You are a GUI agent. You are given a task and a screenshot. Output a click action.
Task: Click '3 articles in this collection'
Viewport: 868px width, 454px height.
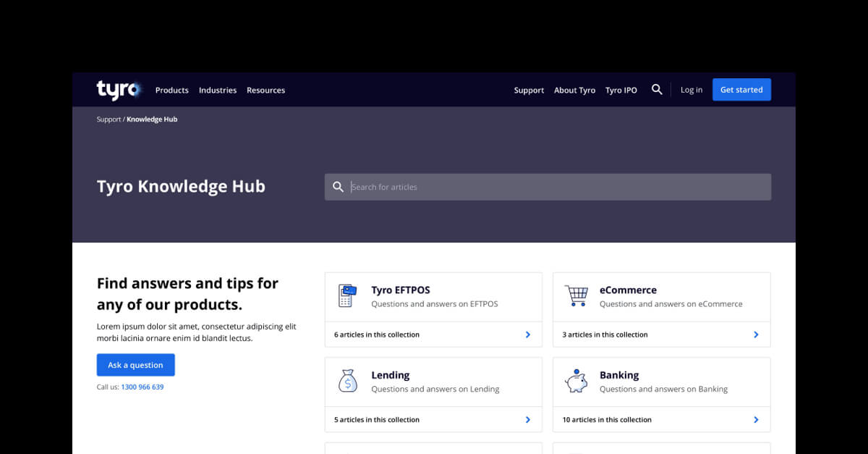(x=605, y=335)
